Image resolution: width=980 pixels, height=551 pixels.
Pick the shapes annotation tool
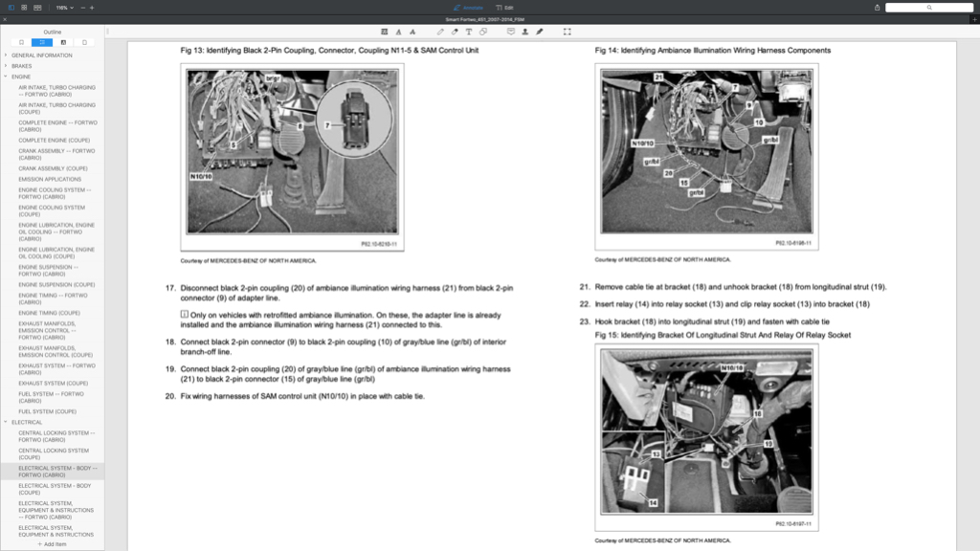[483, 32]
